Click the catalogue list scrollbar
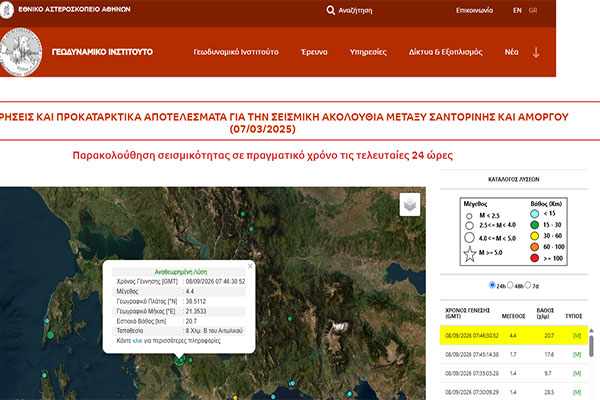The width and height of the screenshot is (600, 400). pos(591,344)
